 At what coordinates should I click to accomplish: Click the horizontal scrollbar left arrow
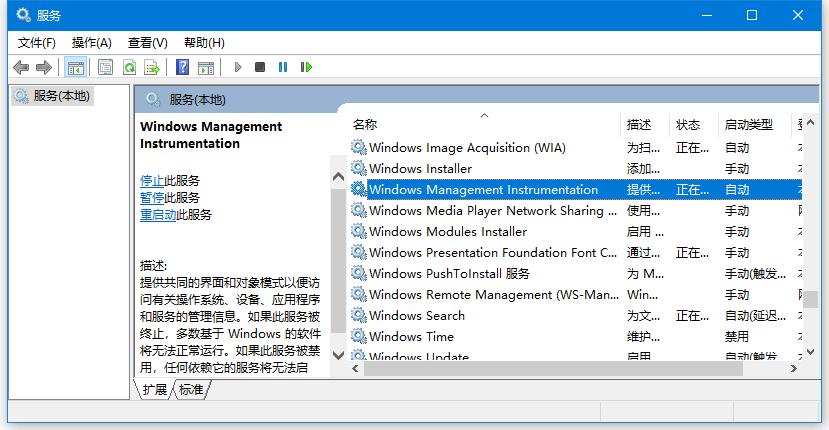tap(355, 369)
